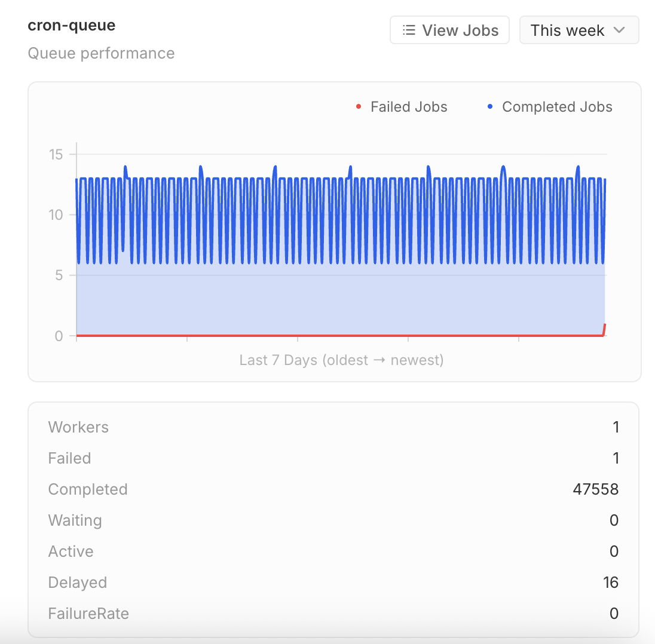Toggle the Completed Jobs series label

click(557, 107)
